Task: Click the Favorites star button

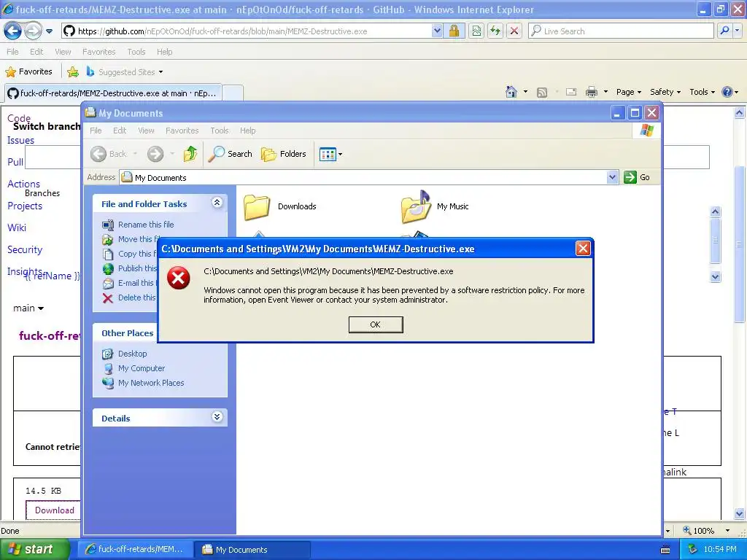Action: click(28, 72)
